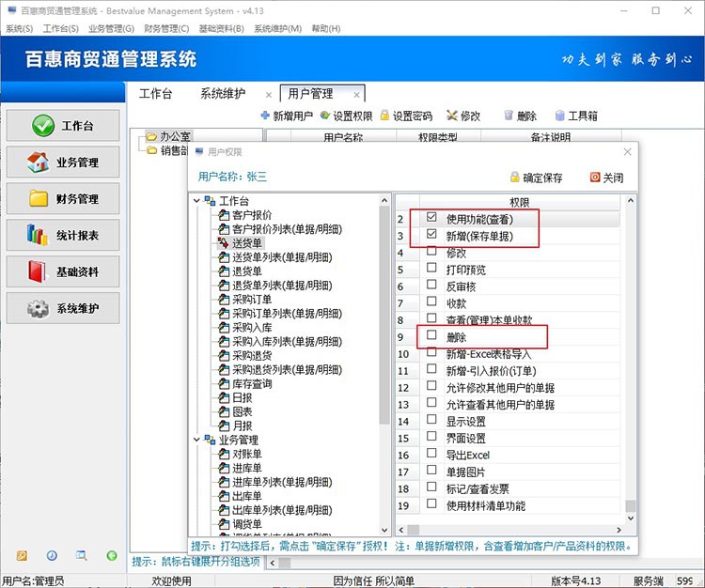Click the 删除 trash can icon
The image size is (705, 588).
pyautogui.click(x=508, y=116)
